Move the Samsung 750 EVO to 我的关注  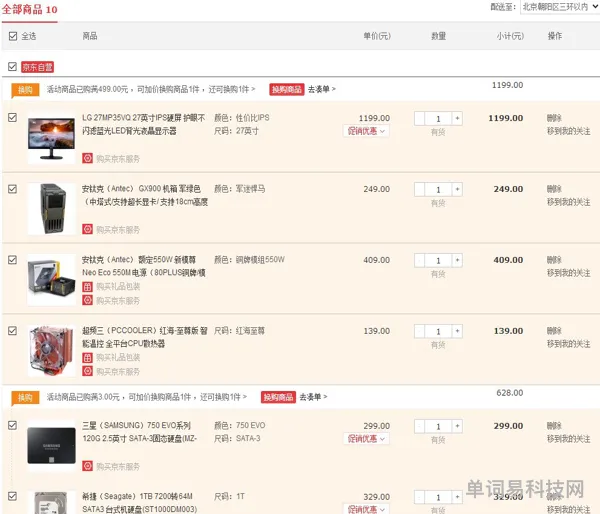569,439
